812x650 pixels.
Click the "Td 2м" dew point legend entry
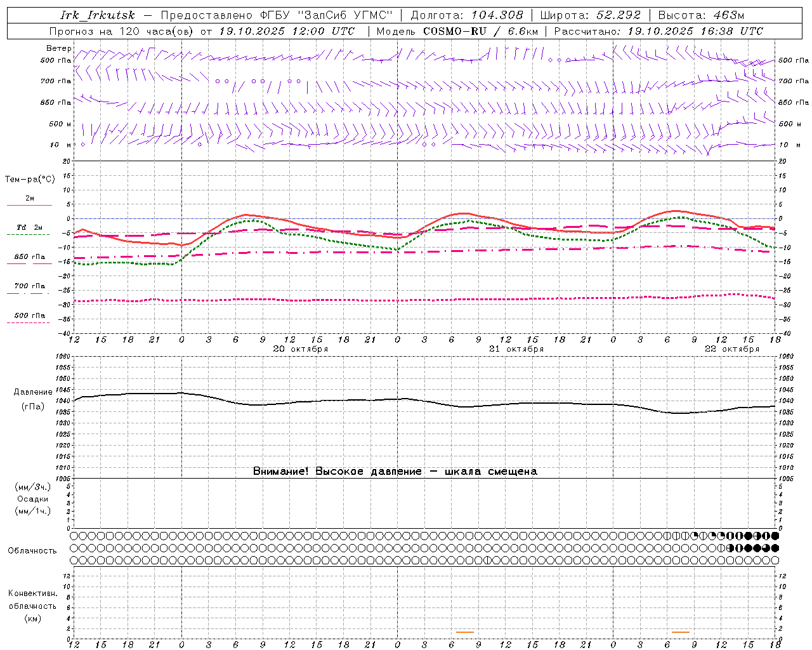[x=29, y=227]
